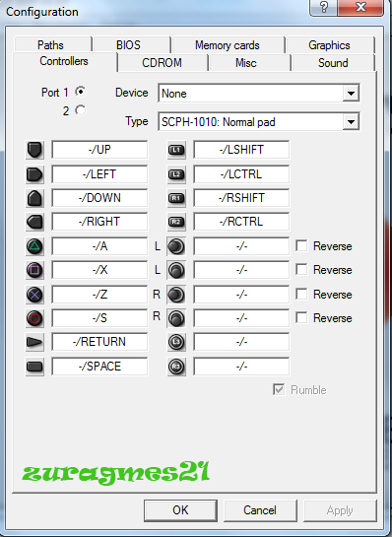The image size is (392, 537).
Task: Click the L2 shoulder button icon
Action: (176, 174)
